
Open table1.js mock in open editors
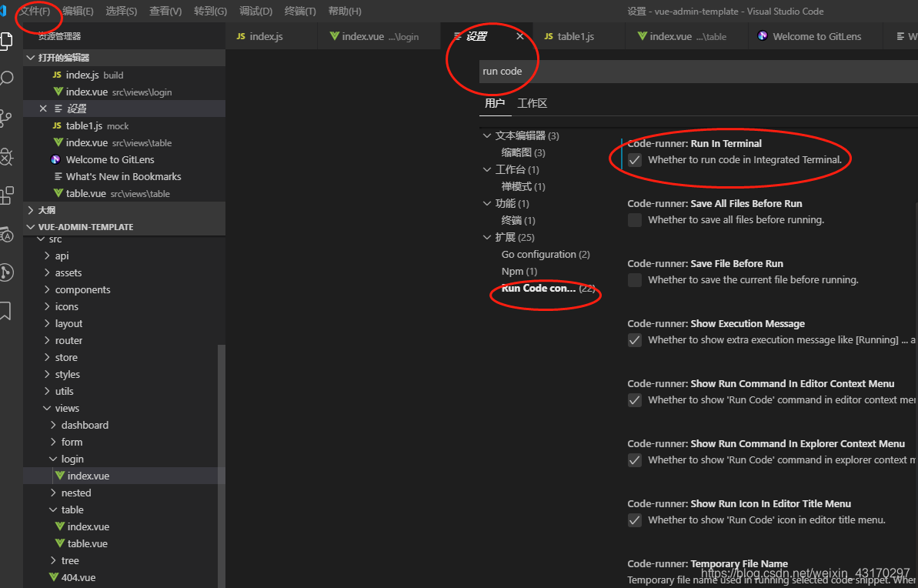(124, 126)
